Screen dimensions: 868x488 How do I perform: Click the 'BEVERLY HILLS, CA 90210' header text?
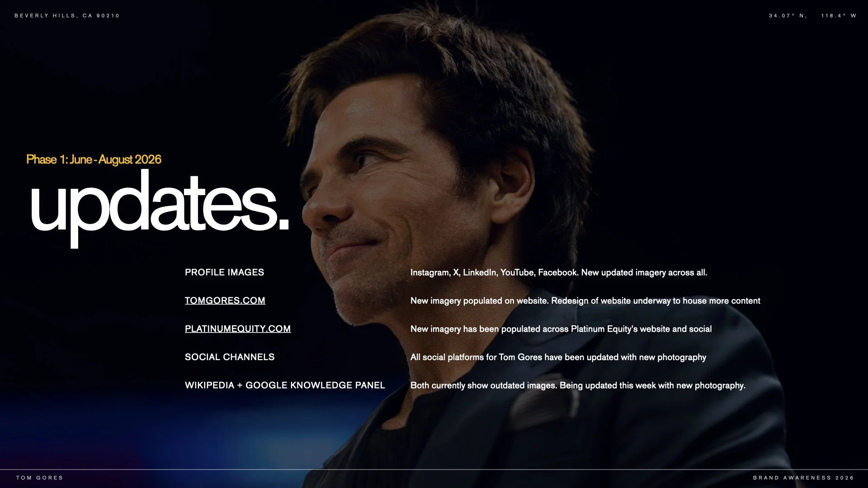pos(67,16)
